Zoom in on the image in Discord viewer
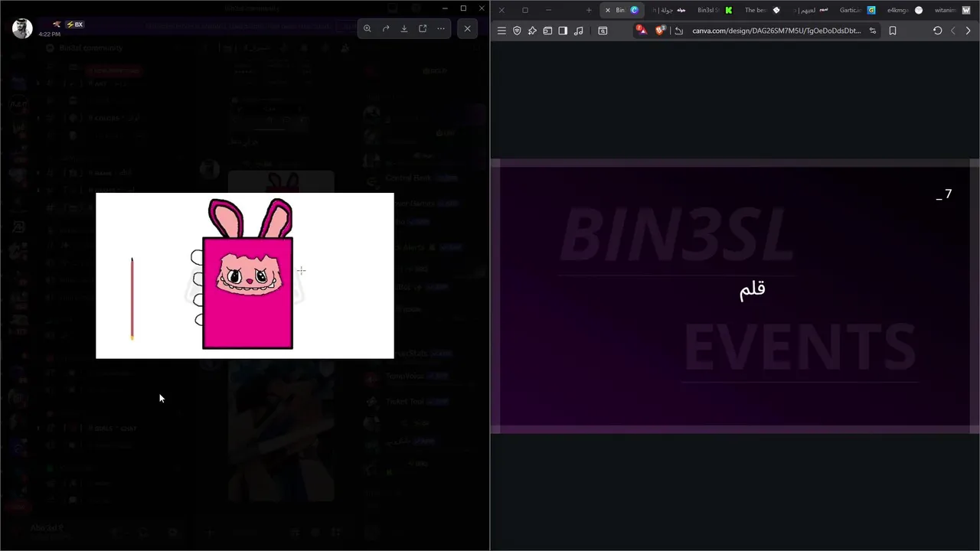980x551 pixels. 367,28
